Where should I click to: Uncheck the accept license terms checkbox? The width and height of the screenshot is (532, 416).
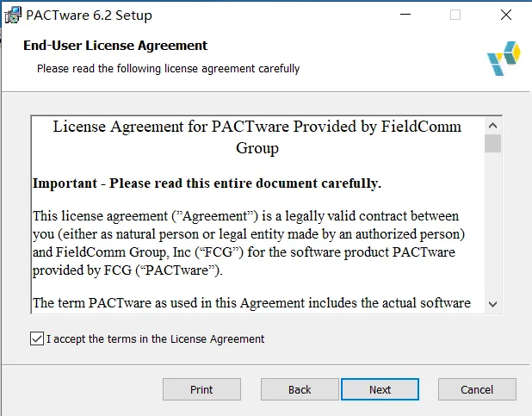(x=36, y=339)
